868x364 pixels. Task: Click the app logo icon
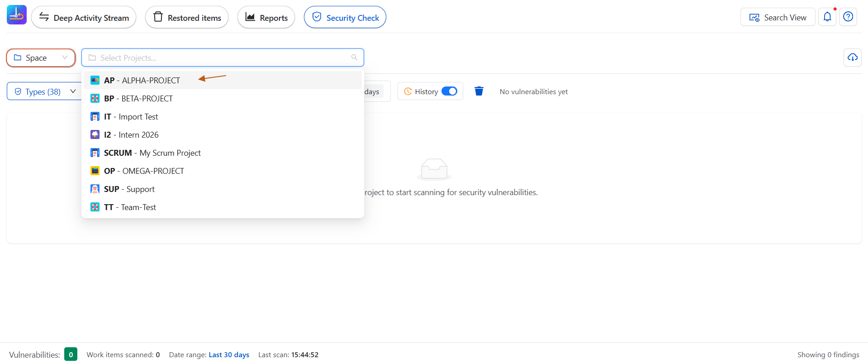pyautogui.click(x=17, y=15)
